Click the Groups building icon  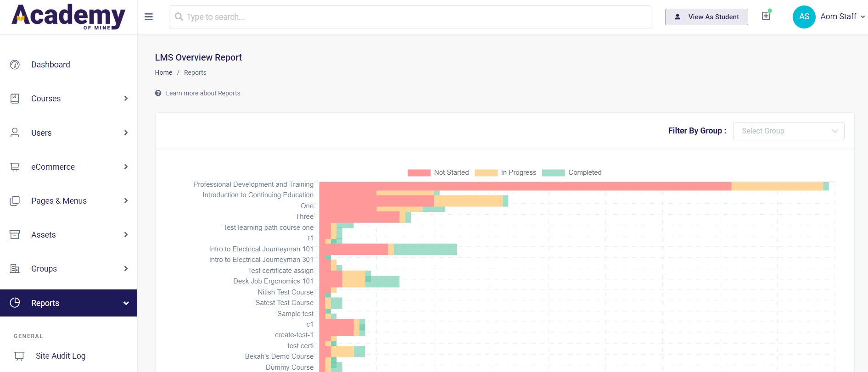pos(15,269)
